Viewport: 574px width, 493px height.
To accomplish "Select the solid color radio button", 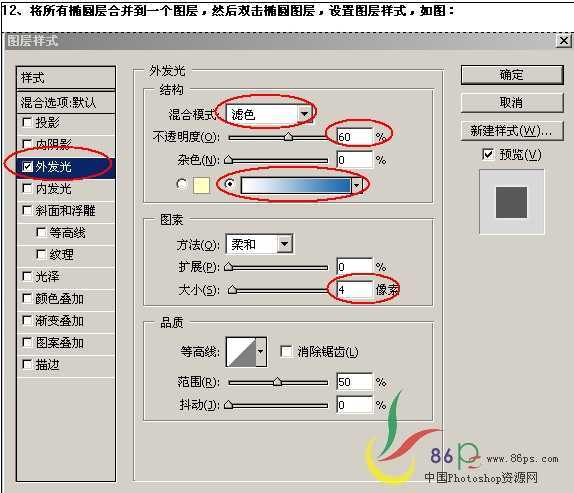I will pos(182,184).
